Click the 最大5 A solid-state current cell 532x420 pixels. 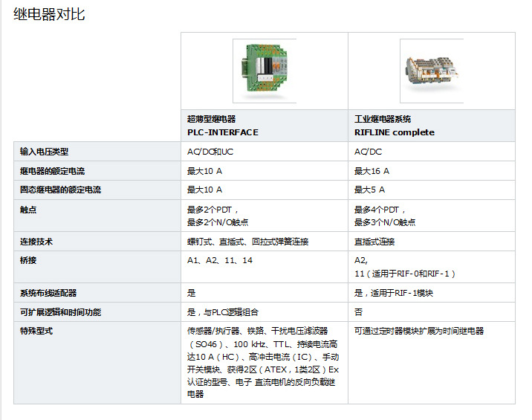[369, 190]
